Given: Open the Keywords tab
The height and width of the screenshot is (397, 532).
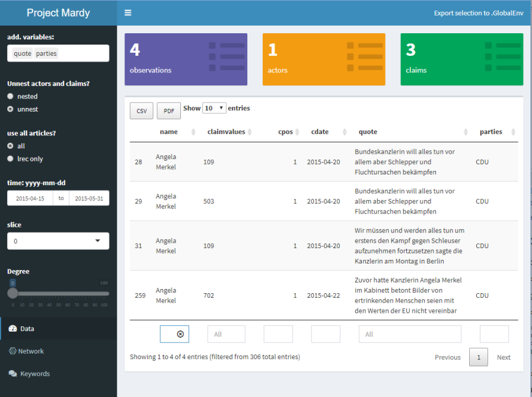Looking at the screenshot, I should [x=58, y=373].
